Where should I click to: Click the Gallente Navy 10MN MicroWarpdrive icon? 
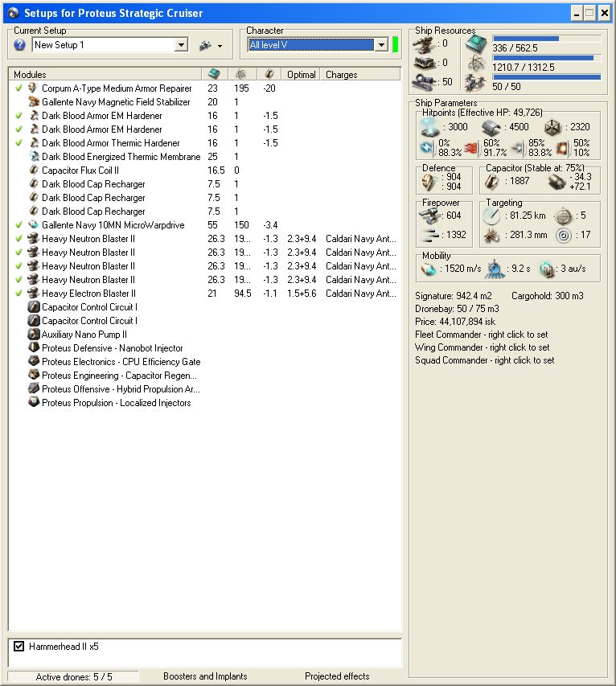coord(33,225)
